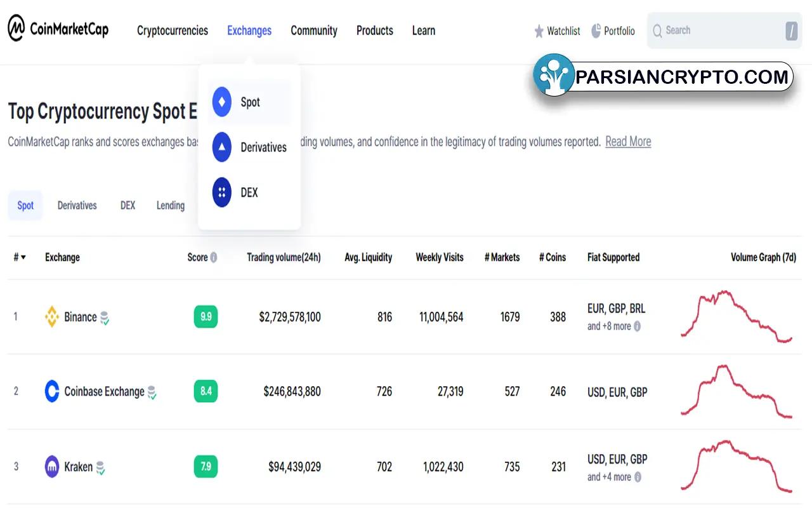Click Binance's 7d volume graph
Image resolution: width=812 pixels, height=508 pixels.
(x=737, y=316)
